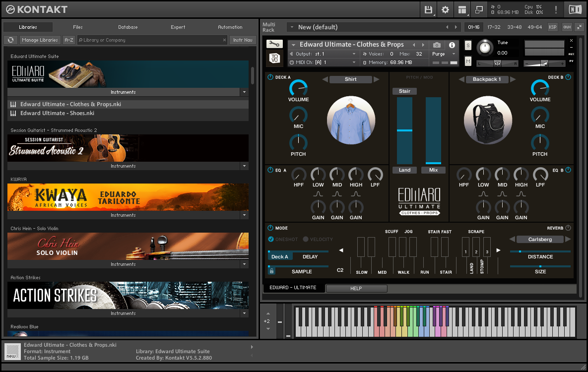Toggle EQ B power button
Image resolution: width=588 pixels, height=372 pixels.
click(568, 170)
